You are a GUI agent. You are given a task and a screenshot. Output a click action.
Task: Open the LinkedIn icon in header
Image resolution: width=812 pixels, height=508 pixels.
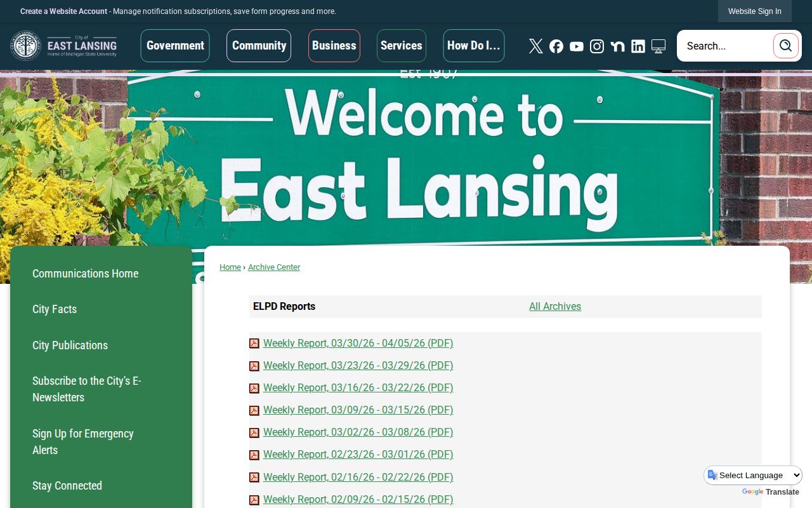[638, 46]
